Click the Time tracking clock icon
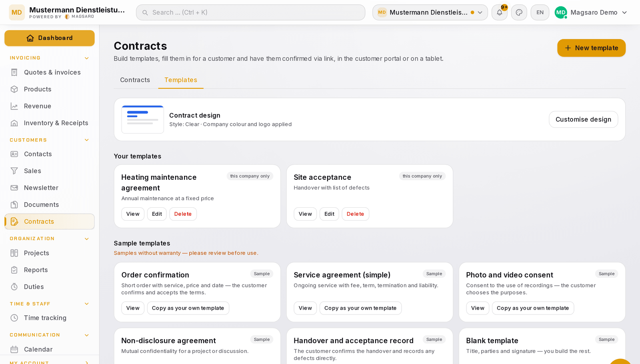The width and height of the screenshot is (640, 364). pos(14,318)
